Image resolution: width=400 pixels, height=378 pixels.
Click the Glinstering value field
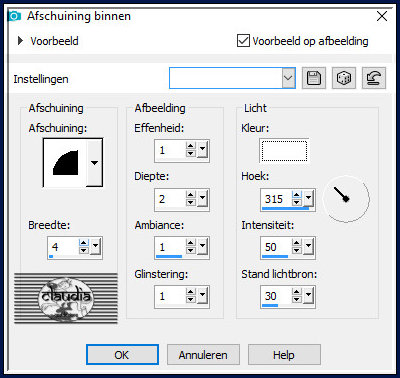(x=170, y=296)
